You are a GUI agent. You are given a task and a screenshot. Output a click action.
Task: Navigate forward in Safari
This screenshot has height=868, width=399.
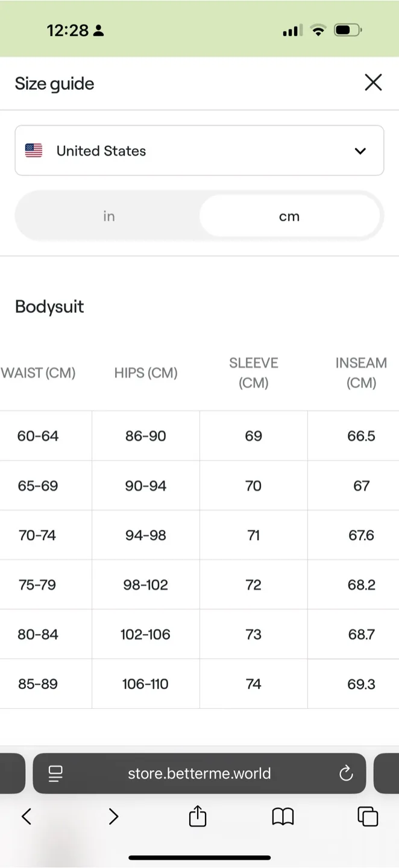[113, 817]
